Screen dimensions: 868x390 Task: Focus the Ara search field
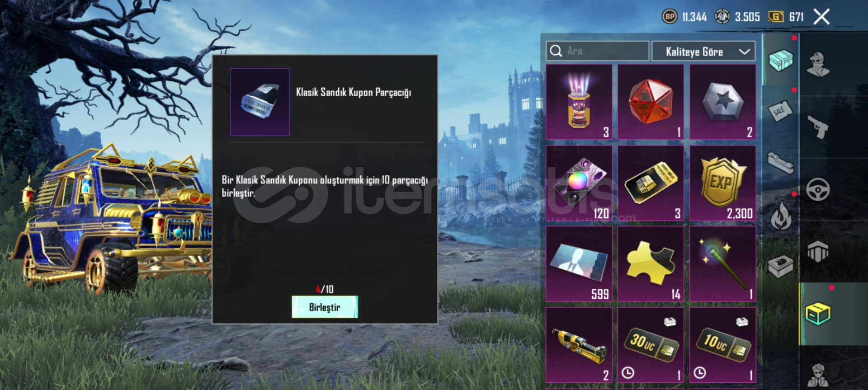pyautogui.click(x=597, y=51)
